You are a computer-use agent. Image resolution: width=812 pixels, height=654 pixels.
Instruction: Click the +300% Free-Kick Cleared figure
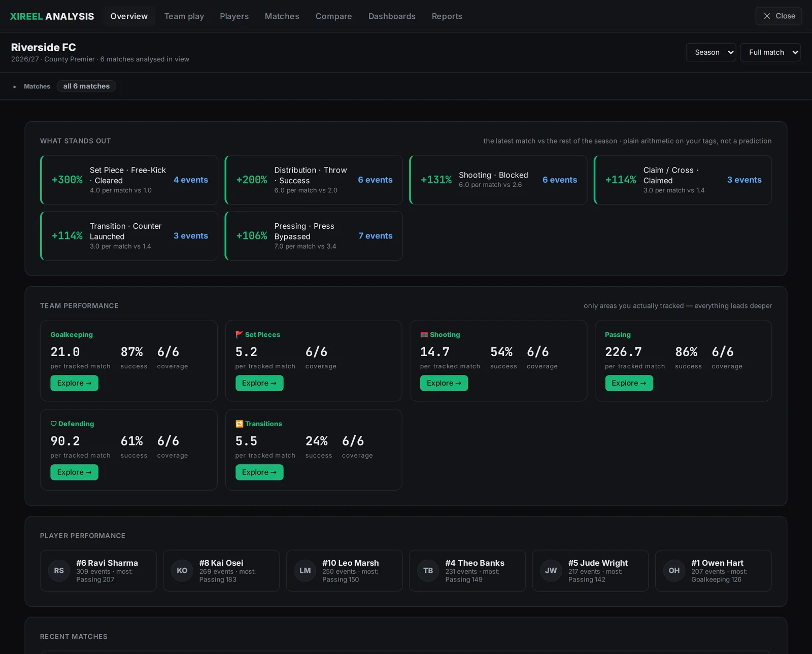(67, 180)
